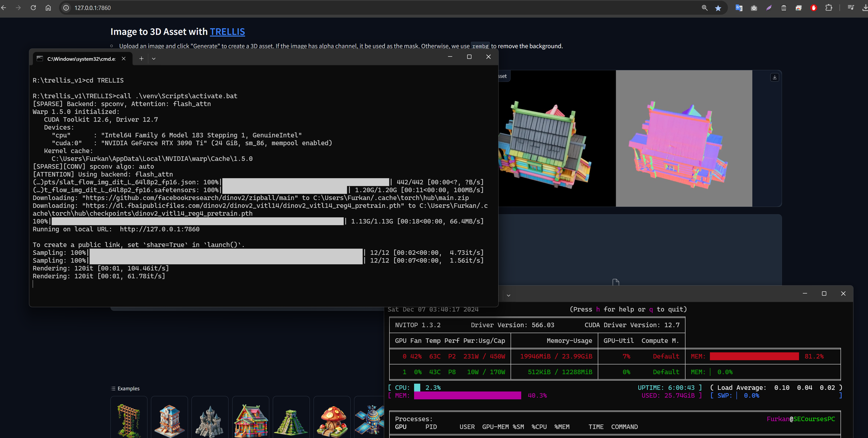
Task: Open a new terminal tab with plus
Action: coord(141,59)
